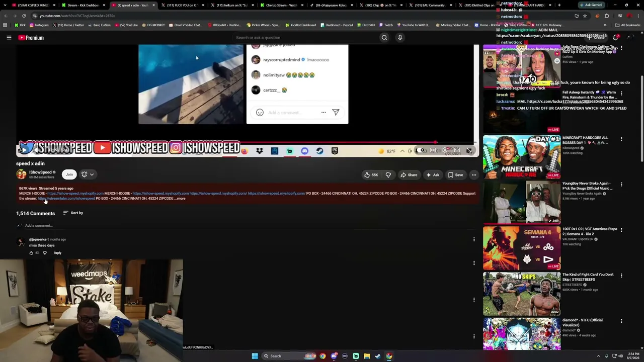Click the Ask button below the video
644x362 pixels.
(x=433, y=175)
